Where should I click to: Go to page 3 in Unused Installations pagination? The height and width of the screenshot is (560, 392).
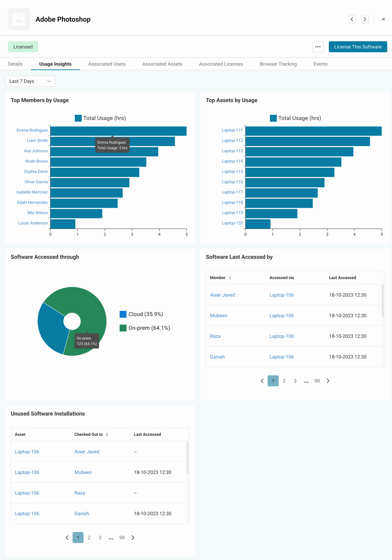click(100, 537)
